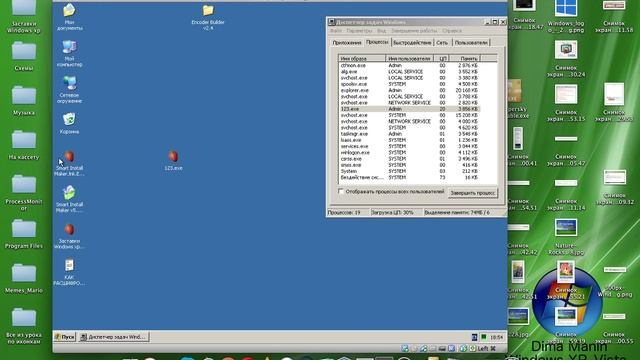Select Снимок экрана 11.14 file icon

[566, 183]
